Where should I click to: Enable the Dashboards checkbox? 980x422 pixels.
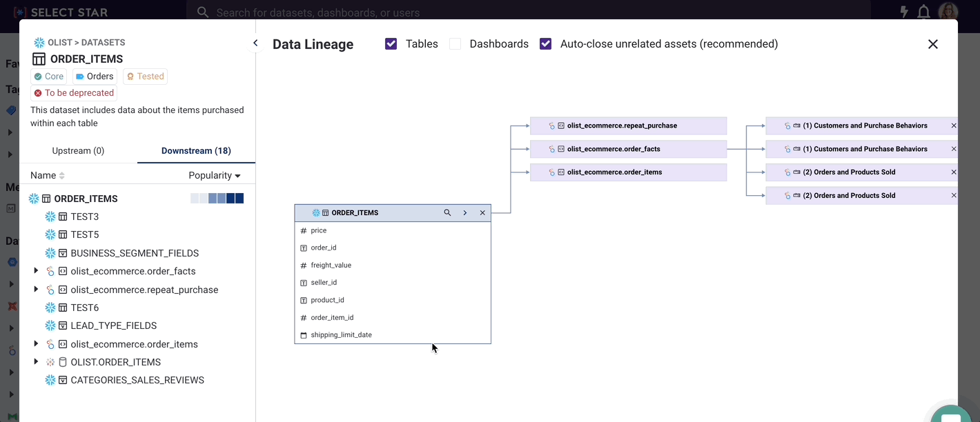(x=455, y=44)
